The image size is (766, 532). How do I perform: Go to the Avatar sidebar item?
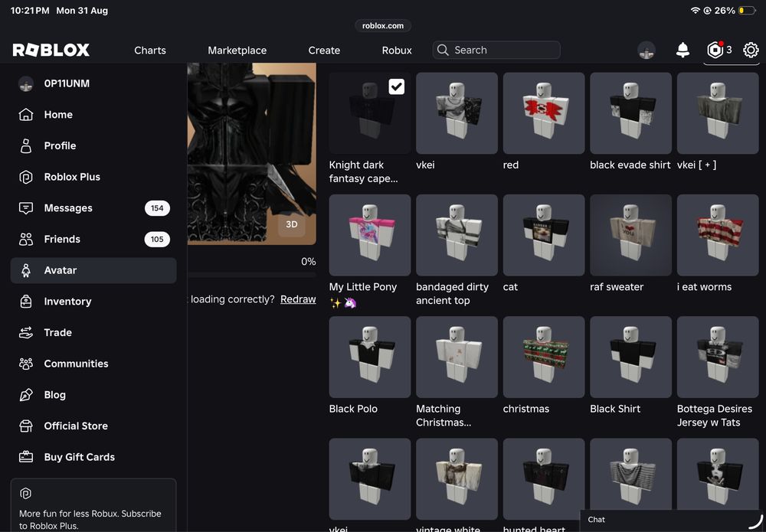click(x=93, y=270)
